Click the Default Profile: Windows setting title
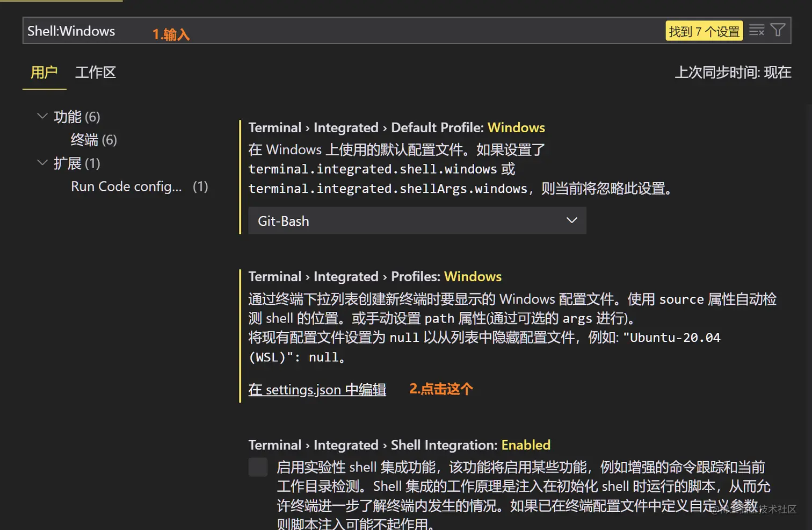Image resolution: width=812 pixels, height=530 pixels. click(x=396, y=127)
